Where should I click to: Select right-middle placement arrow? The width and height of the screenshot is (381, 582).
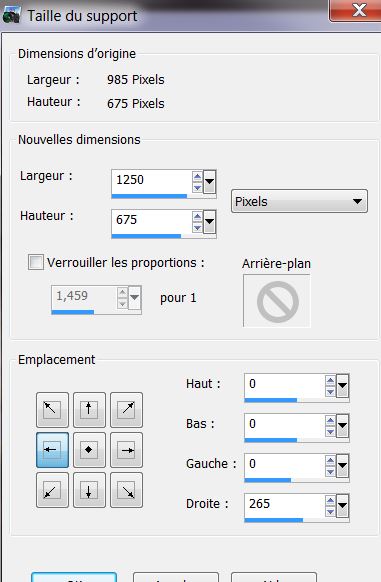click(126, 450)
